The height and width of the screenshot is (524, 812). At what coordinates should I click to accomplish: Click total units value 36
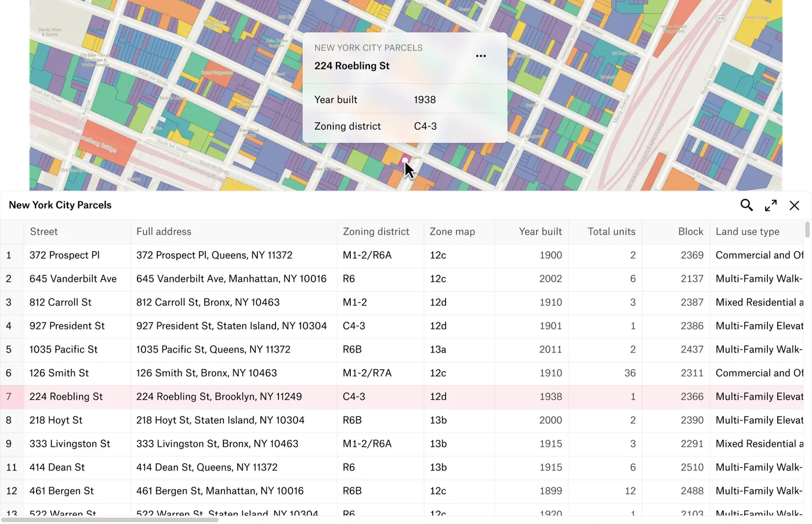pyautogui.click(x=630, y=373)
